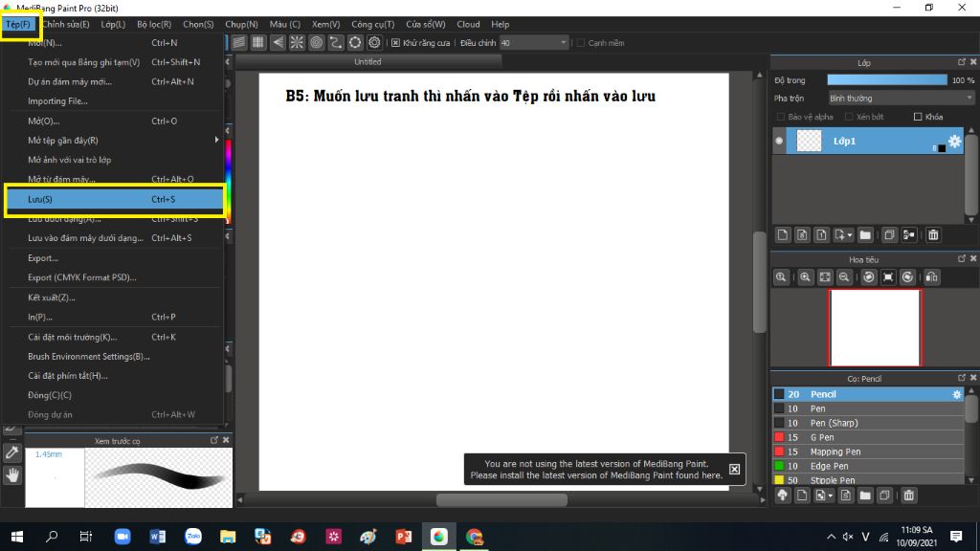Click Lưu(S) menu entry
The image size is (980, 551).
(115, 199)
